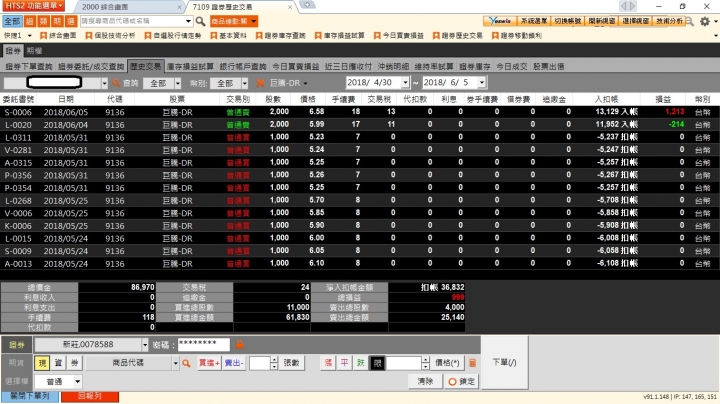Click the 清除 clear button
This screenshot has width=720, height=404.
coord(425,381)
